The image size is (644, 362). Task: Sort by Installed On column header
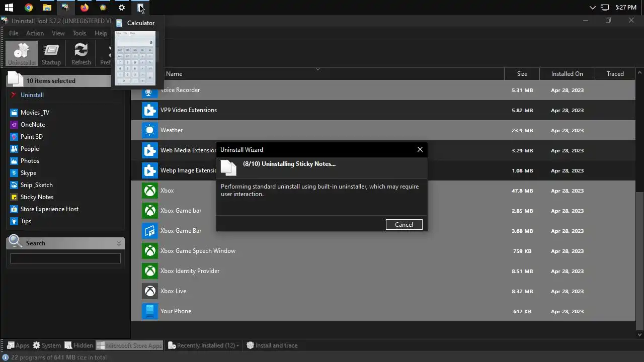point(567,74)
